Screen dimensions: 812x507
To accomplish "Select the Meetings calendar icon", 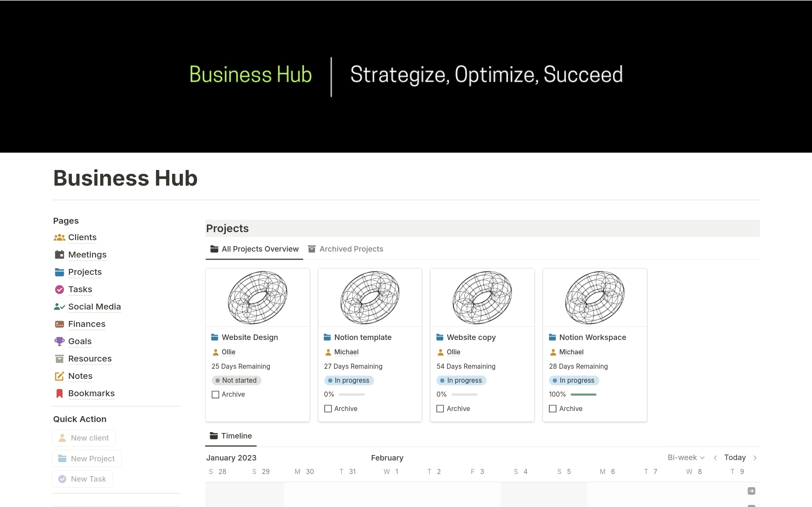I will tap(59, 255).
